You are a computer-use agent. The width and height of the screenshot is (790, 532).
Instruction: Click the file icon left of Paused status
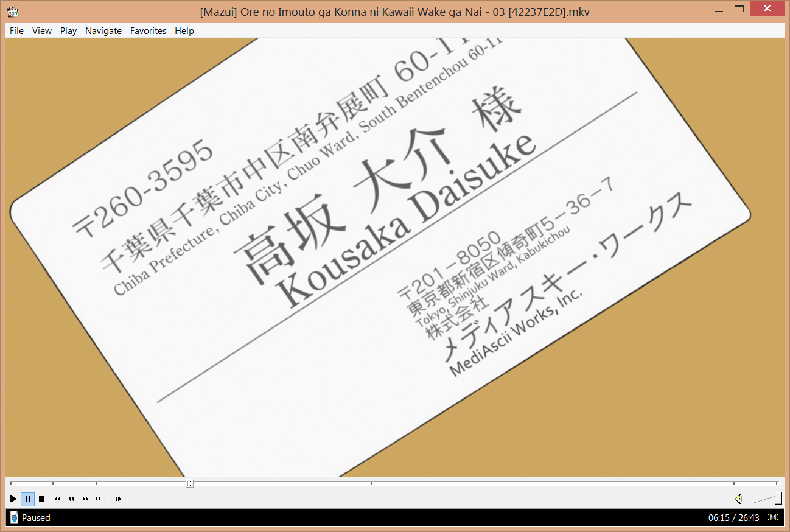pyautogui.click(x=14, y=518)
